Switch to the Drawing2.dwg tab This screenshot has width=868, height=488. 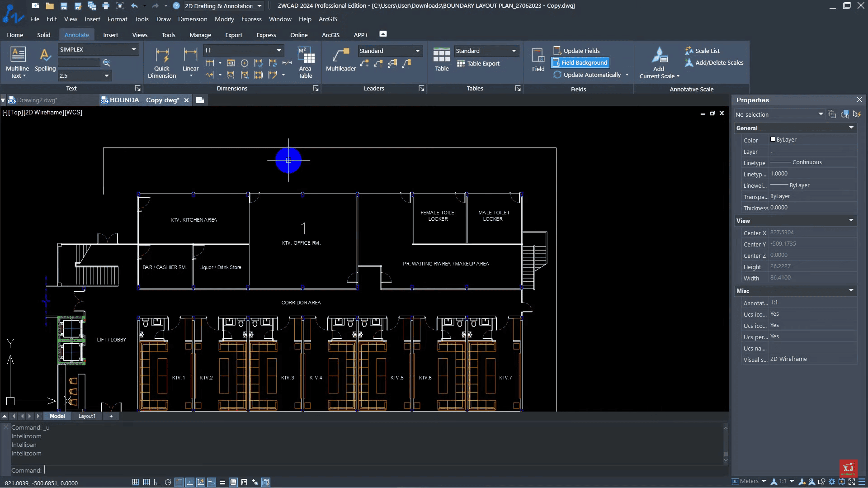(x=37, y=100)
